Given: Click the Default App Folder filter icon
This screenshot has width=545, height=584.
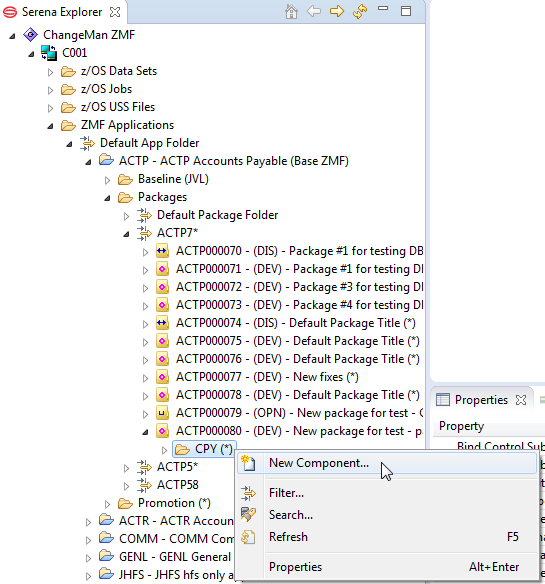Looking at the screenshot, I should click(x=87, y=143).
